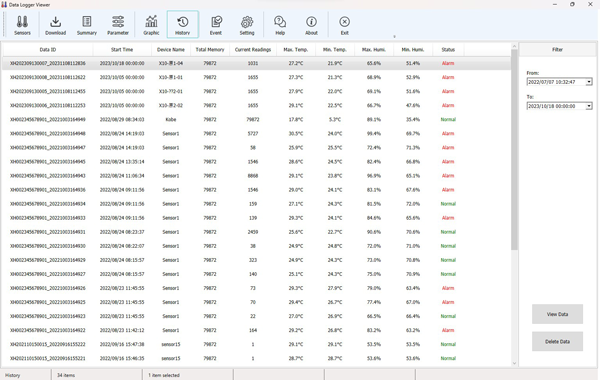Click the 99.4% max humidity cell
Viewport: 600px width, 380px height.
374,134
